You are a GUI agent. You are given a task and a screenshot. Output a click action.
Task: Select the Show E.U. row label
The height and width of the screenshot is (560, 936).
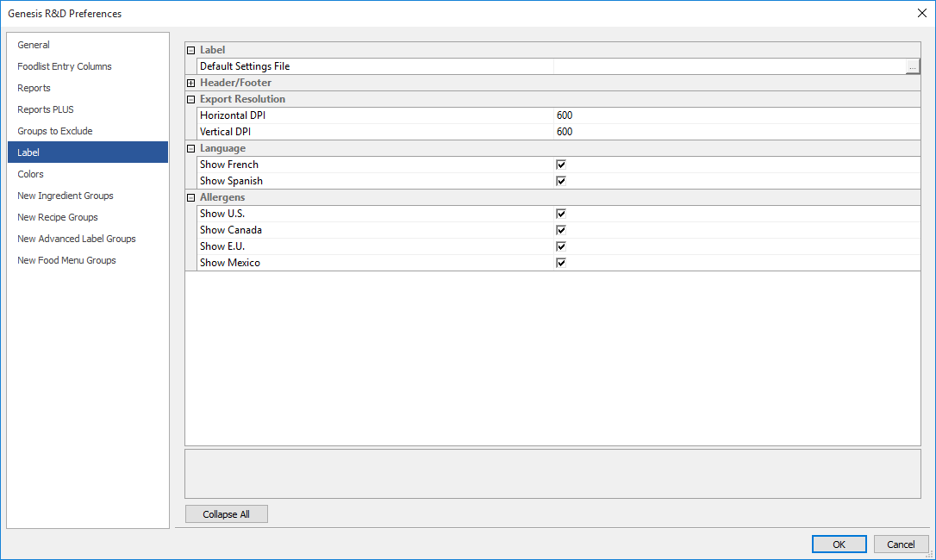(222, 246)
